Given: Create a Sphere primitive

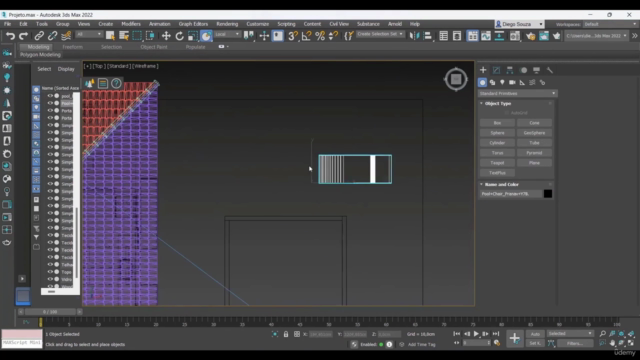Looking at the screenshot, I should click(497, 133).
